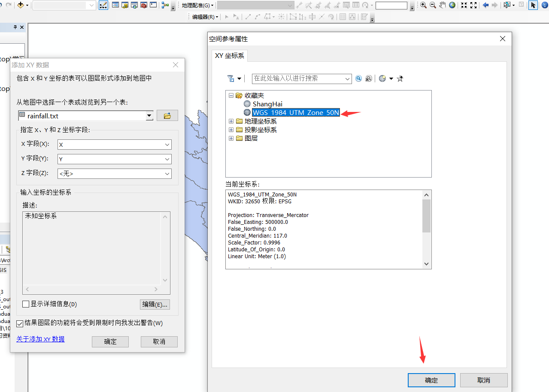The image size is (549, 392).
Task: Uncheck the 结果图层 warning checkbox
Action: 20,323
